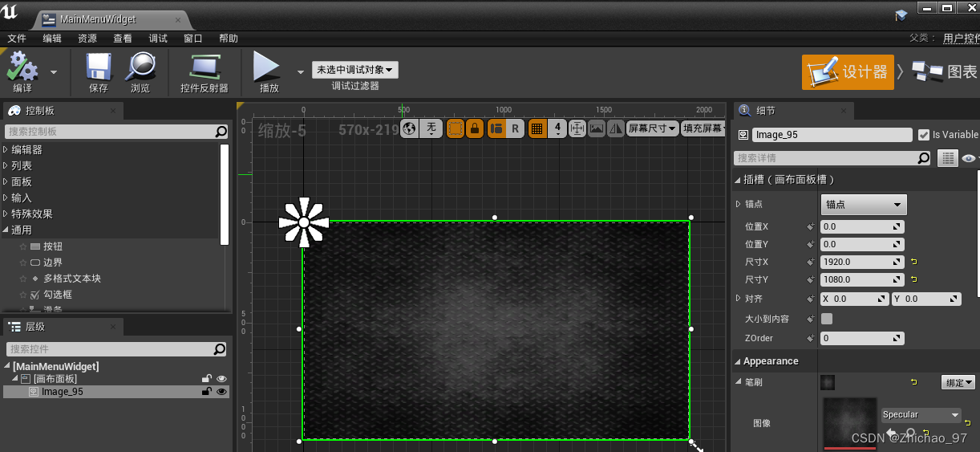The width and height of the screenshot is (980, 452).
Task: Select the 勾选框 (Checkbox) widget in palette
Action: [58, 295]
